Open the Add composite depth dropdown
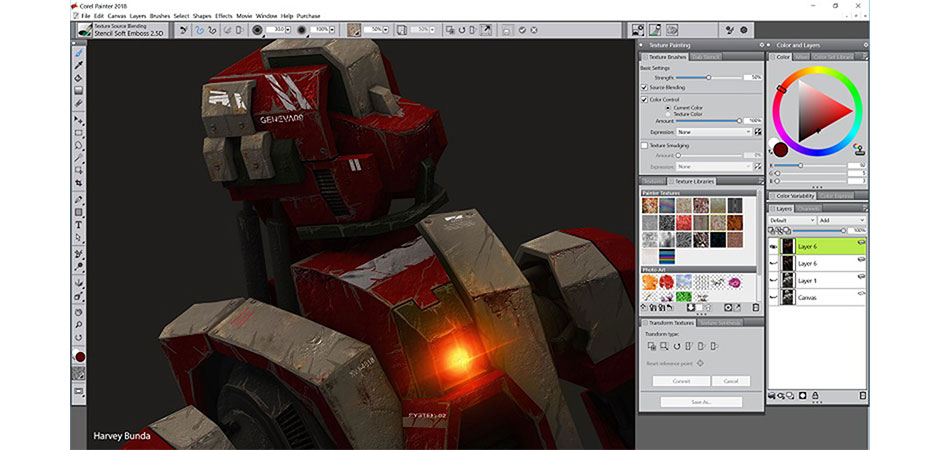 (x=842, y=220)
